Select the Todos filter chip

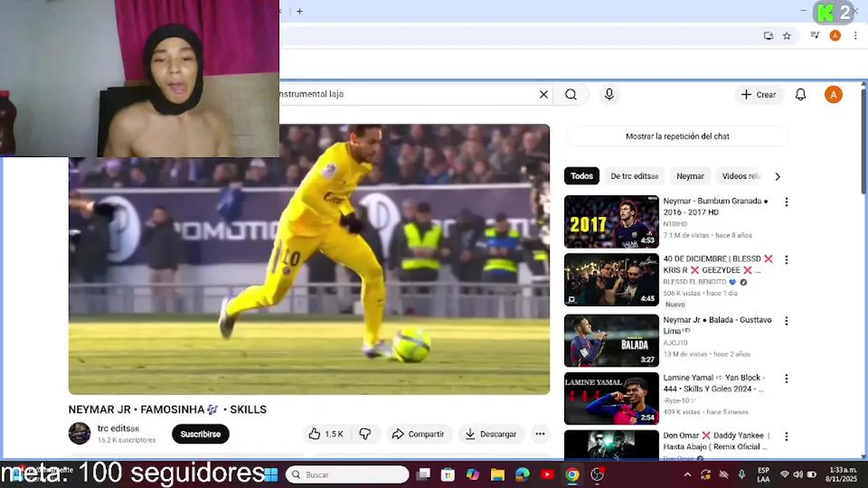click(x=582, y=176)
